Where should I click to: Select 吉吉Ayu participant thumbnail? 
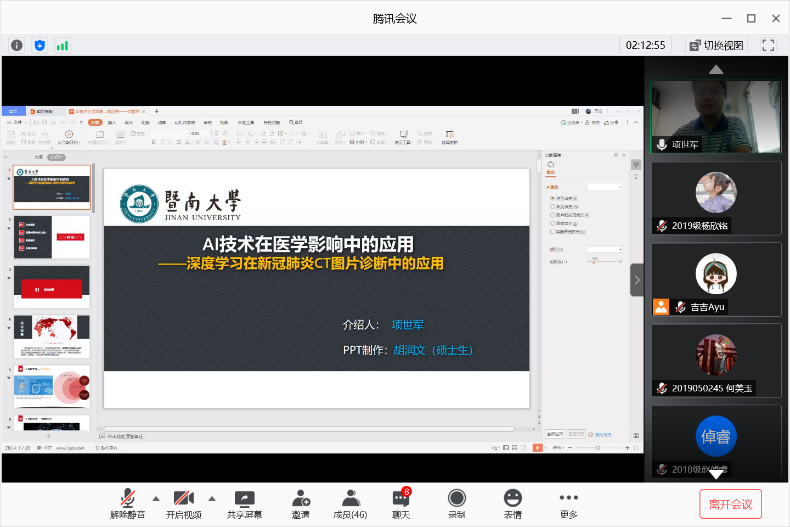716,279
